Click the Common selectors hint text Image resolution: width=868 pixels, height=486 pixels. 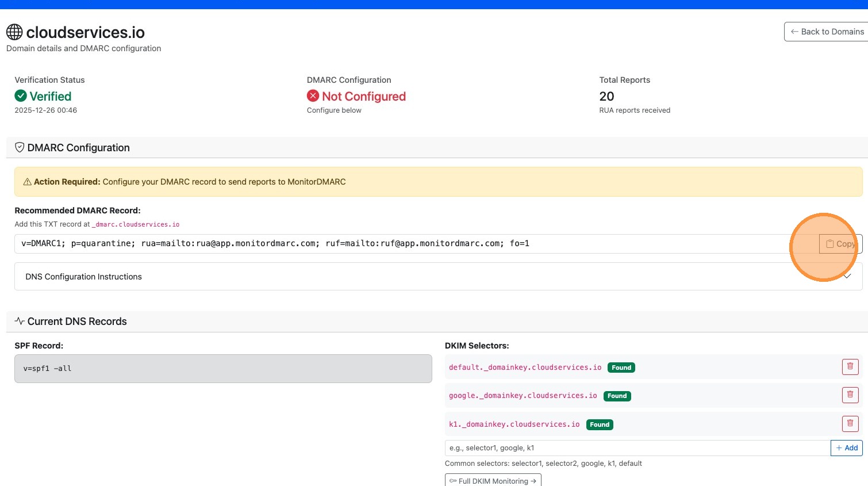pos(543,464)
